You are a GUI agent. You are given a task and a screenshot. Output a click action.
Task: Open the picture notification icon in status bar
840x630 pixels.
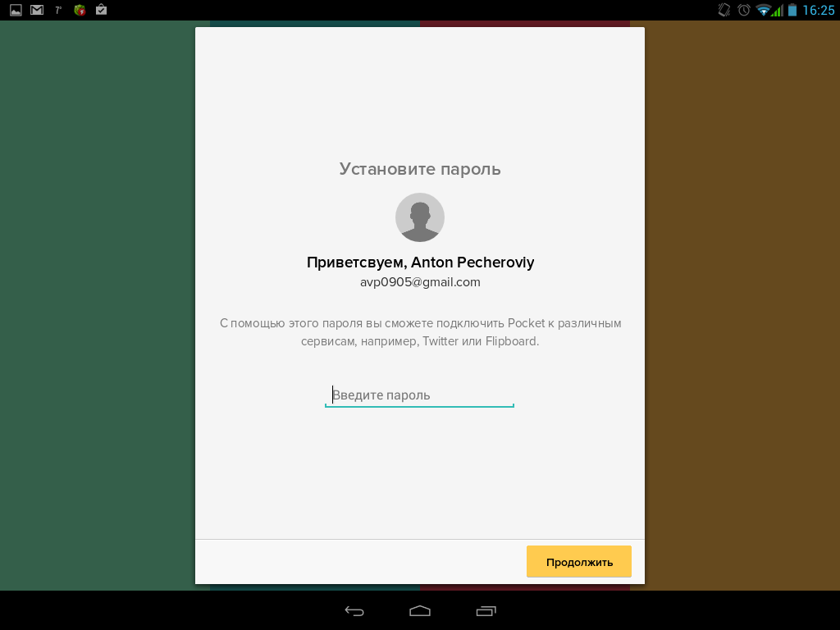coord(16,10)
